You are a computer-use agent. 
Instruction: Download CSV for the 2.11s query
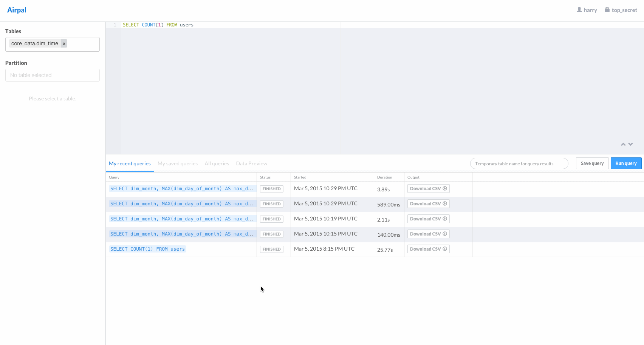click(x=428, y=219)
